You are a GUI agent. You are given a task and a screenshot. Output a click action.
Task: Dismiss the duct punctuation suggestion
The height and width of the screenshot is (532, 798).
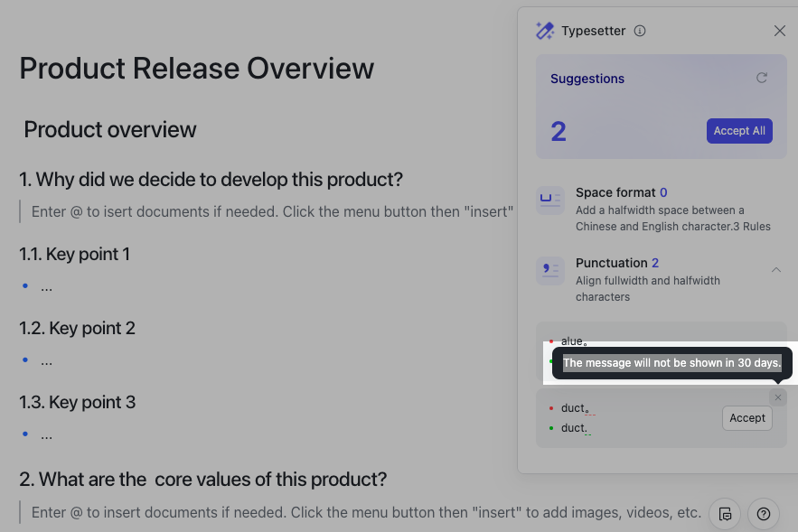pyautogui.click(x=778, y=397)
